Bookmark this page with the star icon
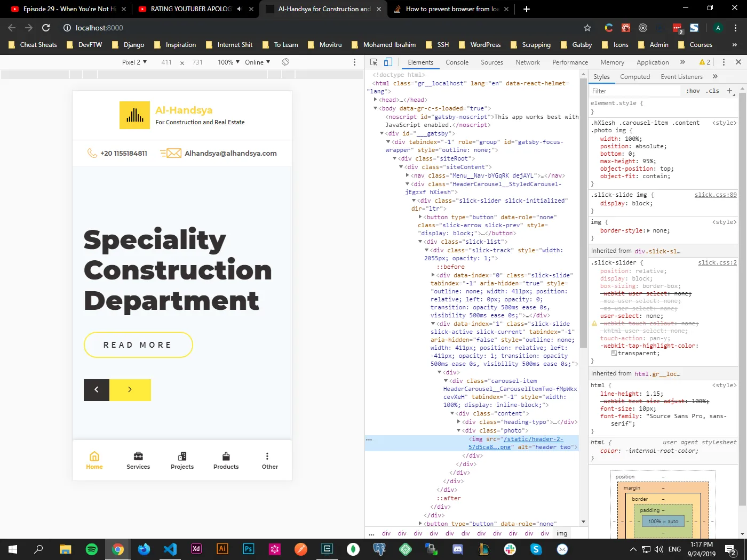The height and width of the screenshot is (560, 747). (587, 28)
